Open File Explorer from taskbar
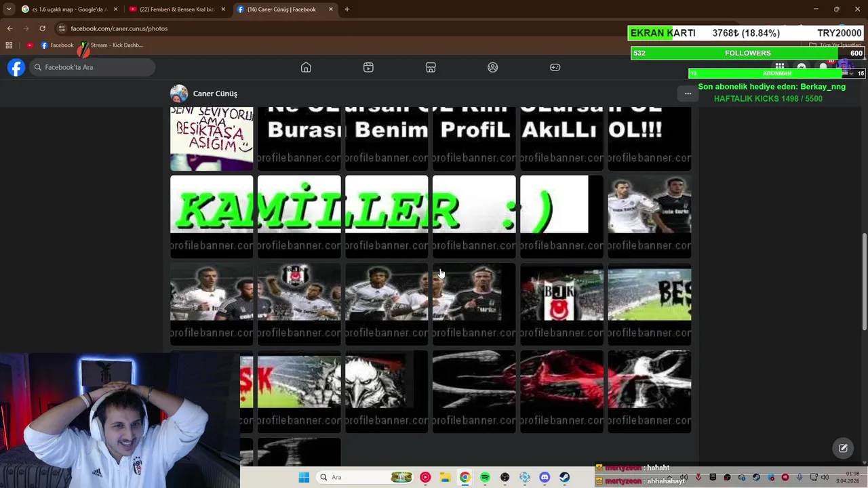Screen dimensions: 868x488 (445, 477)
